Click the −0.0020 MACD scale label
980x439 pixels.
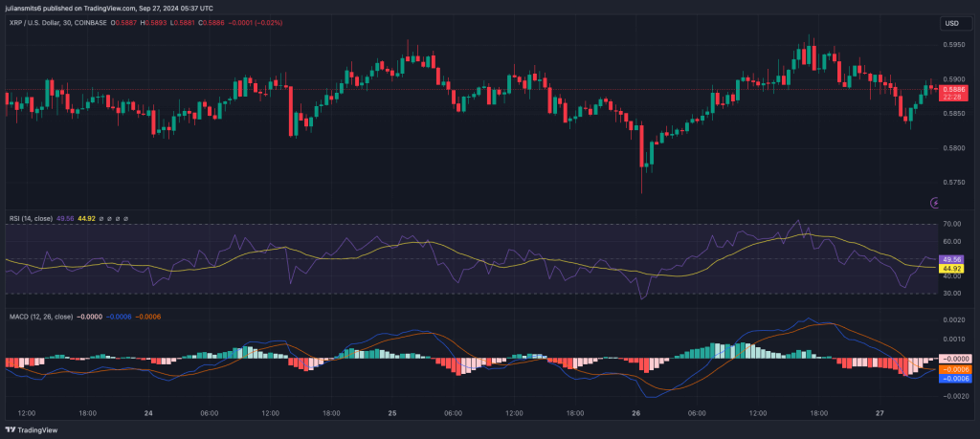(955, 397)
